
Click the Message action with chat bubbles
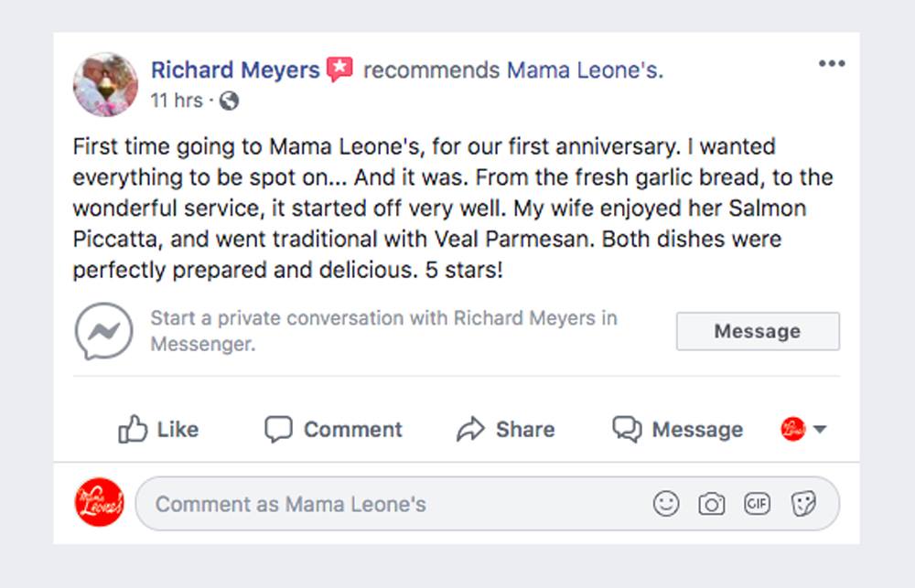point(677,430)
